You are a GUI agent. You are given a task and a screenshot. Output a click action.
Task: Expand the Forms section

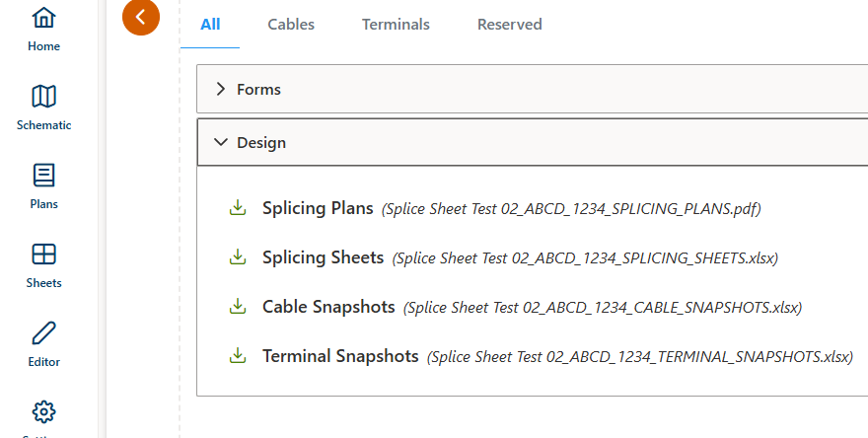pos(221,89)
